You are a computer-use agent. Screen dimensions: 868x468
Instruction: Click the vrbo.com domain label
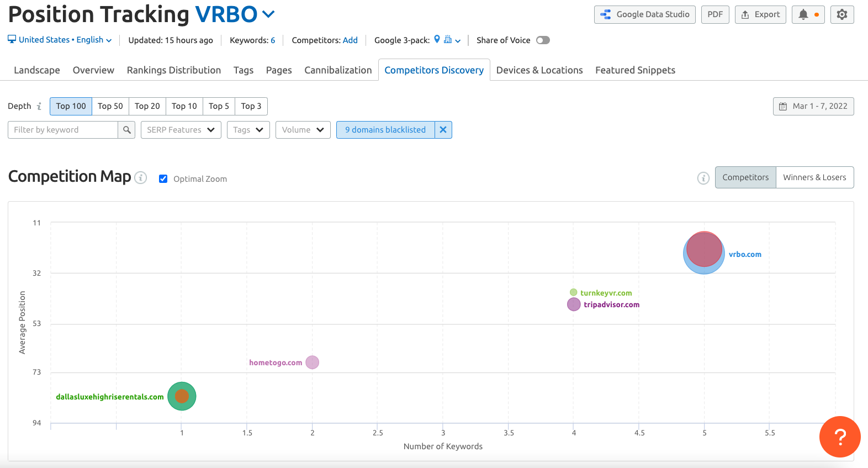click(745, 254)
